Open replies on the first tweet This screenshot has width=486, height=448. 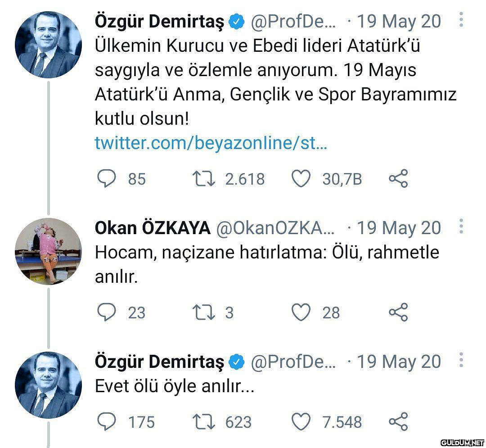point(107,179)
